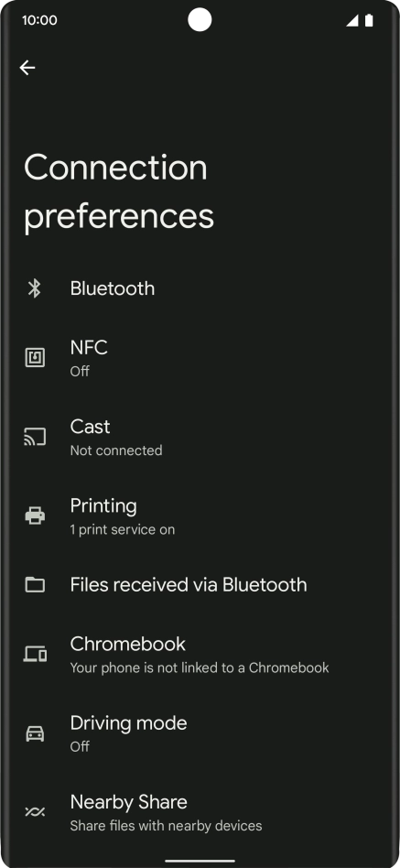Tap the NFC chip icon
This screenshot has width=400, height=868.
(x=35, y=358)
